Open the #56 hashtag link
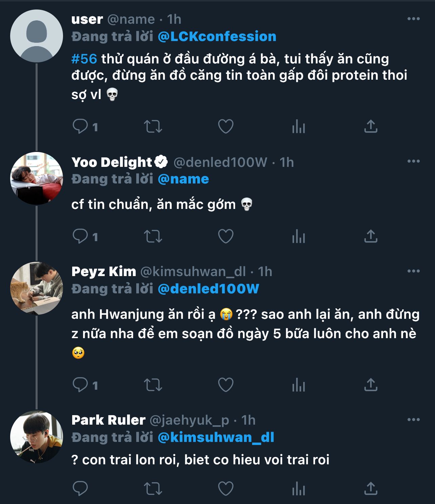Viewport: 435px width, 504px height. coord(84,59)
